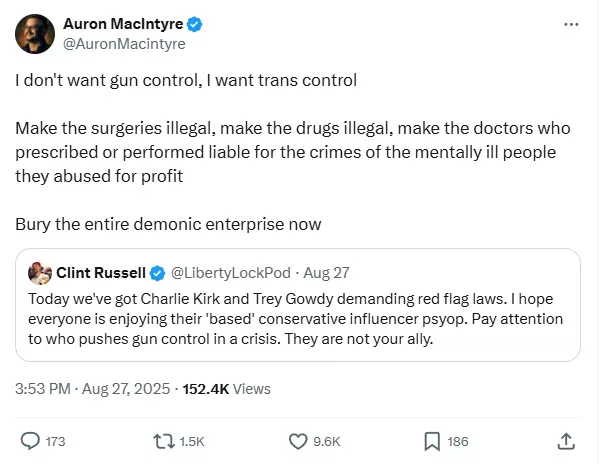Click the reply speech bubble icon

tap(30, 441)
